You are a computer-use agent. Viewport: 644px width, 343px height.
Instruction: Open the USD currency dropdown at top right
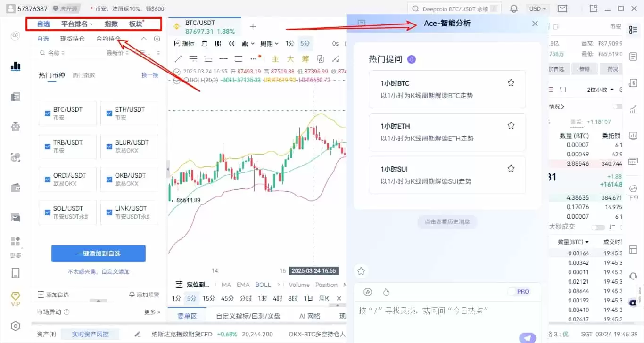pos(537,8)
